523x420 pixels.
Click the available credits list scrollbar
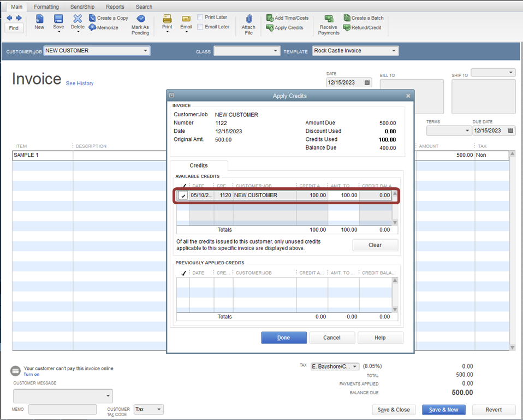click(395, 208)
